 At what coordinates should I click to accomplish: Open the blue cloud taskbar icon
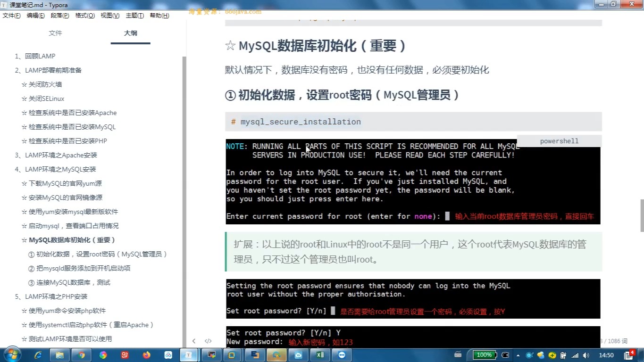click(298, 355)
